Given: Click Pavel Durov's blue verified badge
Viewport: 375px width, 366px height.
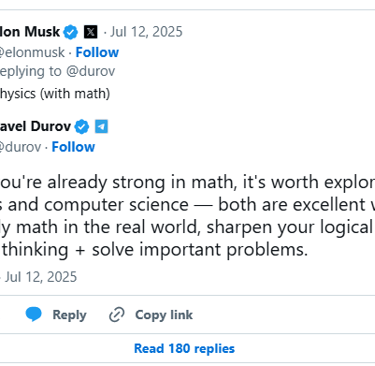Looking at the screenshot, I should click(x=82, y=127).
